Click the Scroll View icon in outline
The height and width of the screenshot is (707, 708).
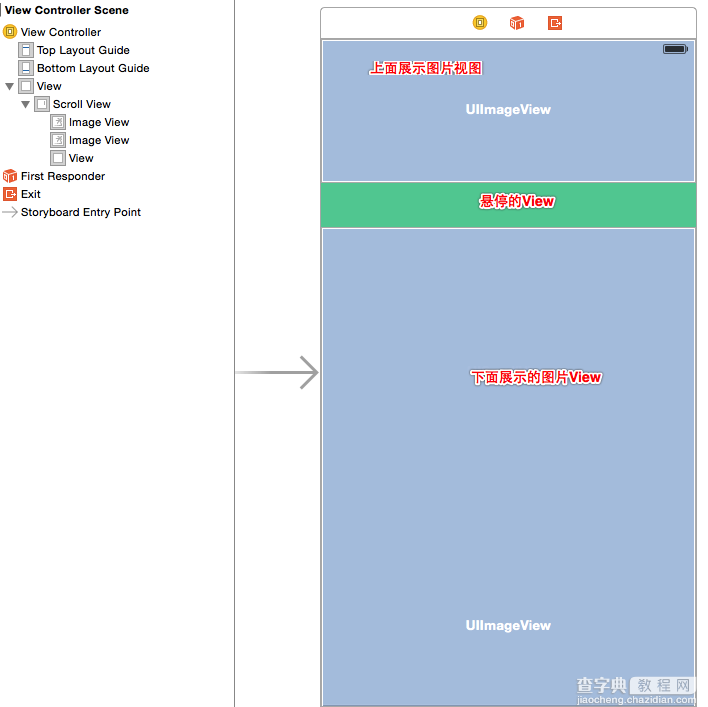(42, 104)
